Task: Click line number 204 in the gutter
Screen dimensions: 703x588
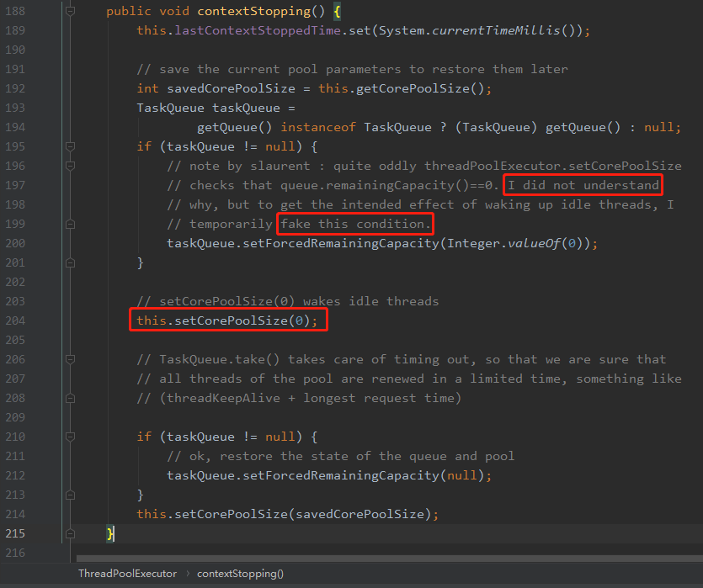Action: [15, 320]
